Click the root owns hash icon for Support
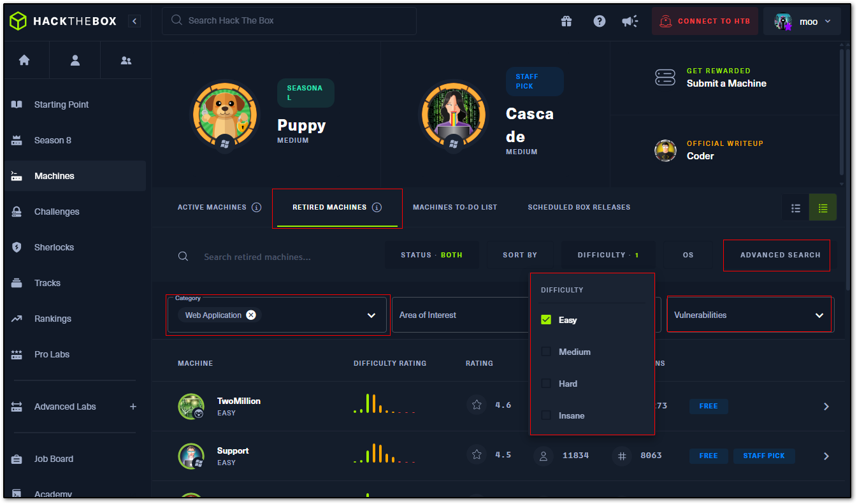The width and height of the screenshot is (857, 504). [622, 456]
